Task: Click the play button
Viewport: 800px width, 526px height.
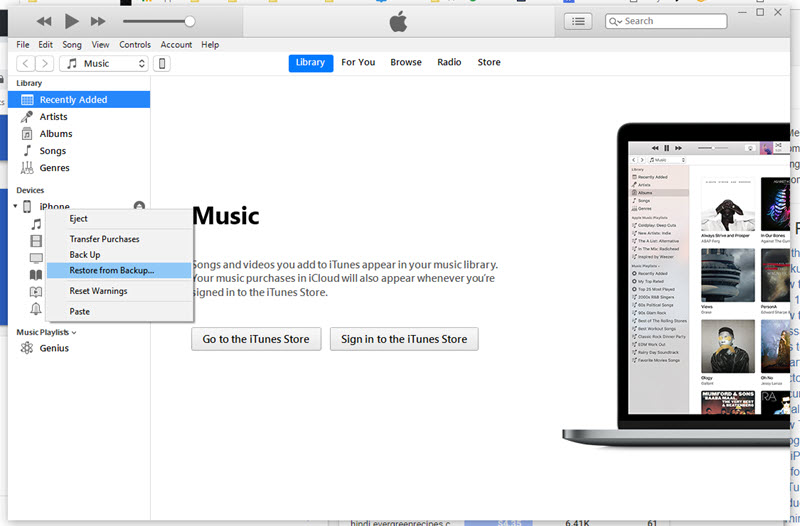Action: (x=71, y=21)
